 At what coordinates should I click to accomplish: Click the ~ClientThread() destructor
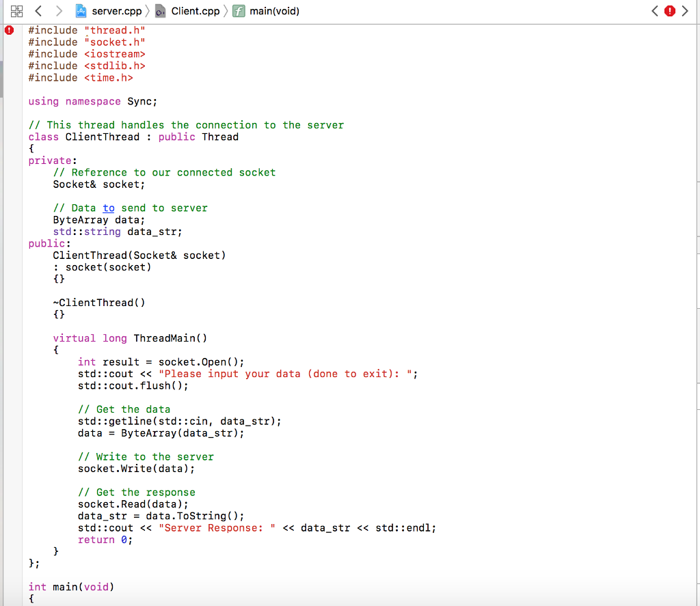click(x=99, y=303)
